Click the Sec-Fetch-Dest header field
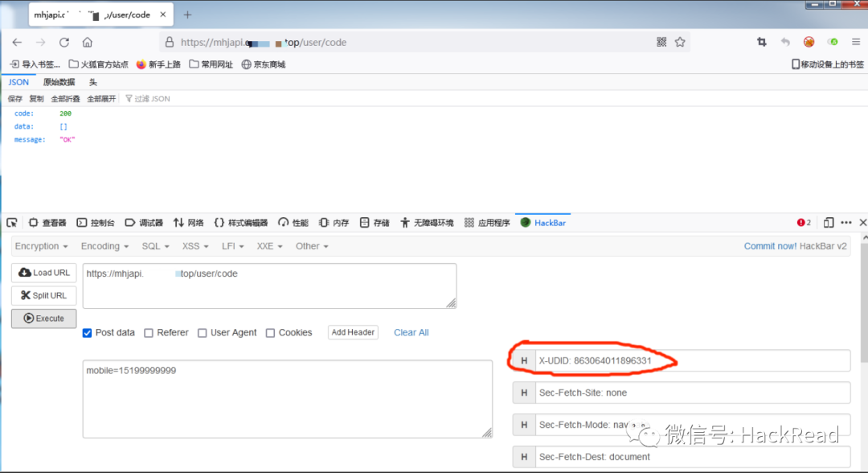 click(693, 457)
